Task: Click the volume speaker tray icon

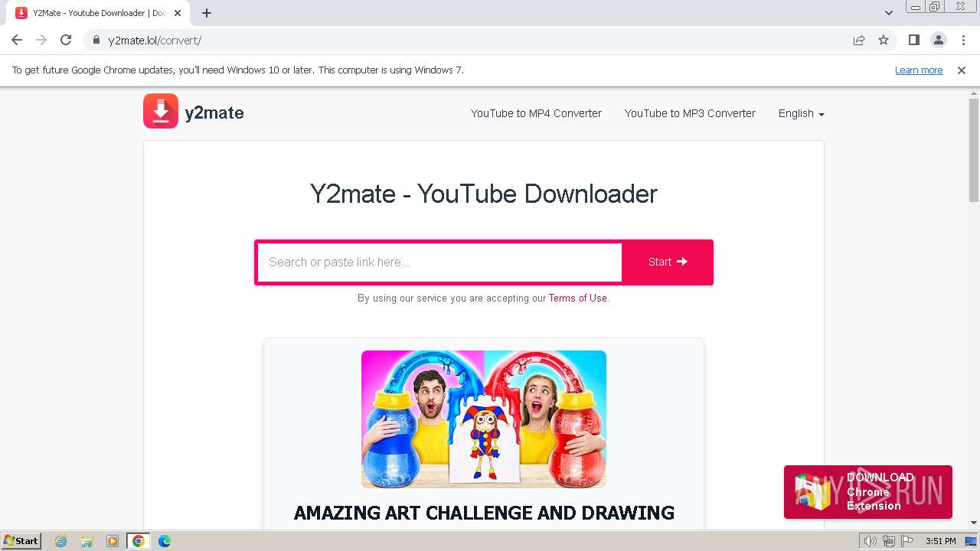Action: click(870, 541)
